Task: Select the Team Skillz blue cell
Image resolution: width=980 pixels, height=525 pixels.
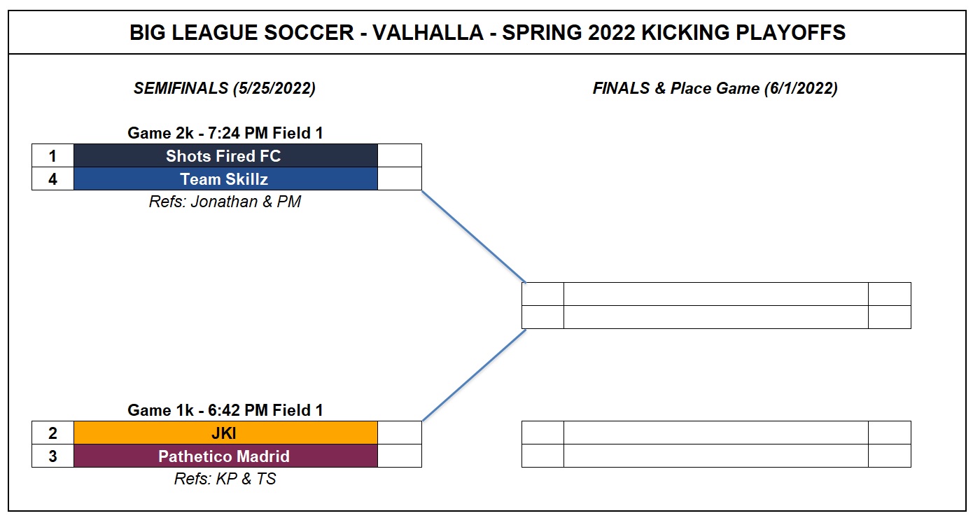Action: click(x=225, y=178)
